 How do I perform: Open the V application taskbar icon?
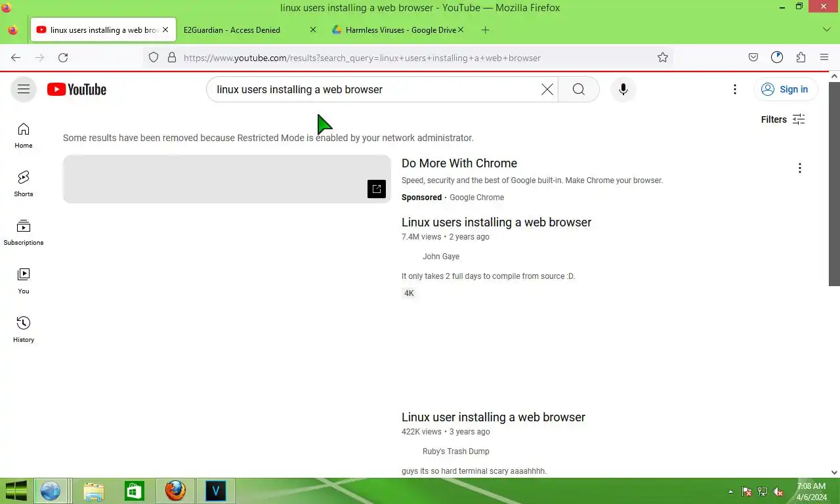(x=215, y=491)
